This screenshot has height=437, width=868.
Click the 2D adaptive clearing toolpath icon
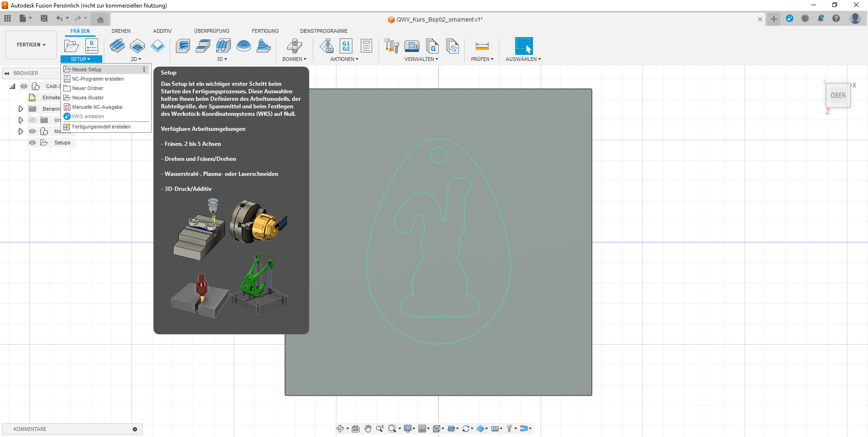click(117, 46)
